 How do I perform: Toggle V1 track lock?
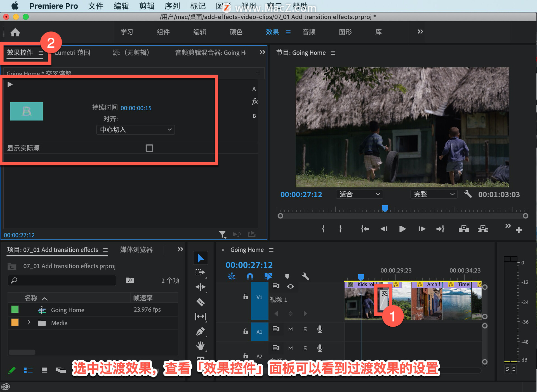[245, 297]
